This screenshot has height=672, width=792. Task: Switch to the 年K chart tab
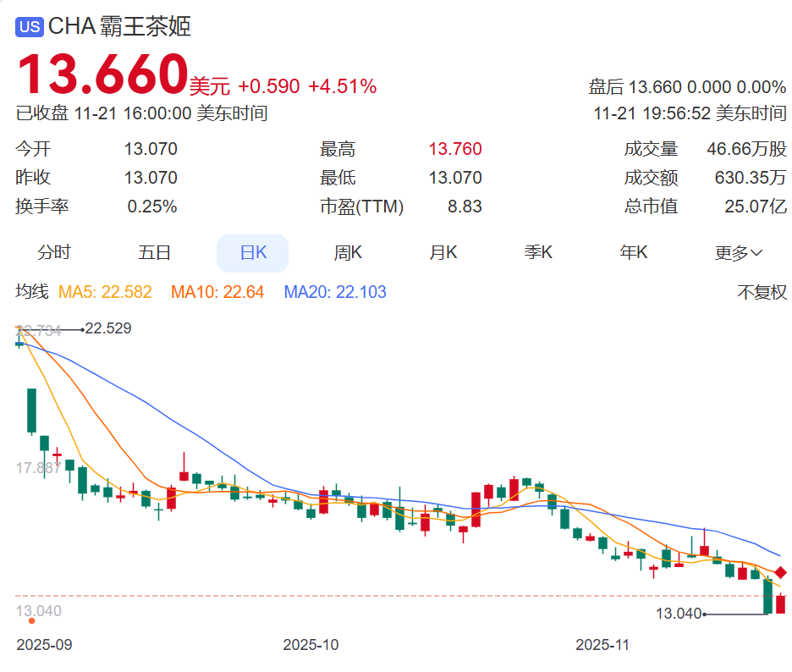click(x=634, y=252)
